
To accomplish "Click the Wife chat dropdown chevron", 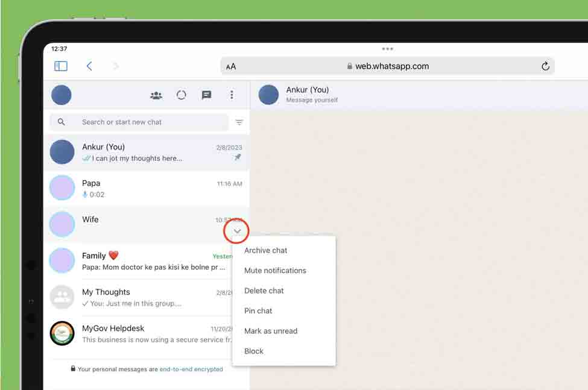I will pyautogui.click(x=237, y=231).
